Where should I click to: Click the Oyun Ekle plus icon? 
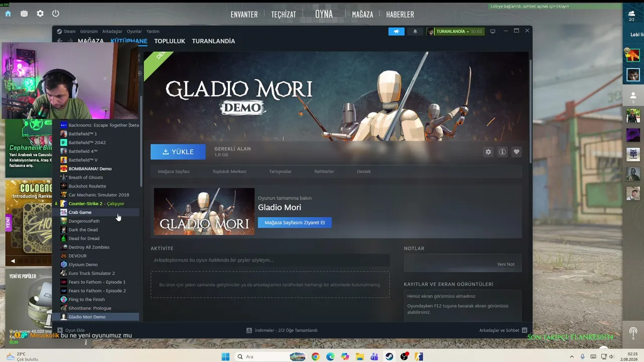[60, 330]
